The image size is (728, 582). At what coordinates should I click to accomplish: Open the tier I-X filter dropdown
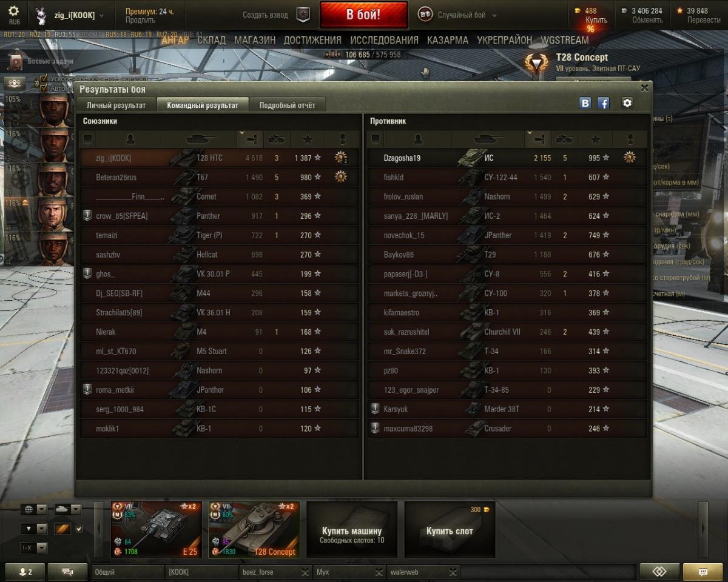click(x=33, y=548)
